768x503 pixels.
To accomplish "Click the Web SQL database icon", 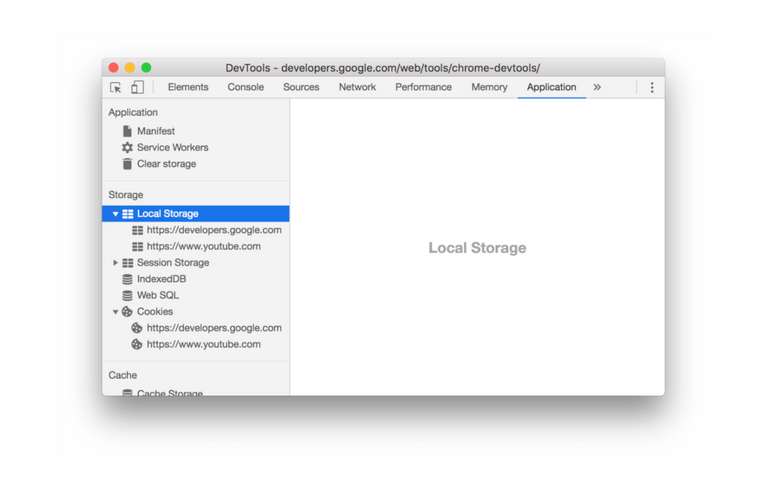I will click(x=127, y=295).
